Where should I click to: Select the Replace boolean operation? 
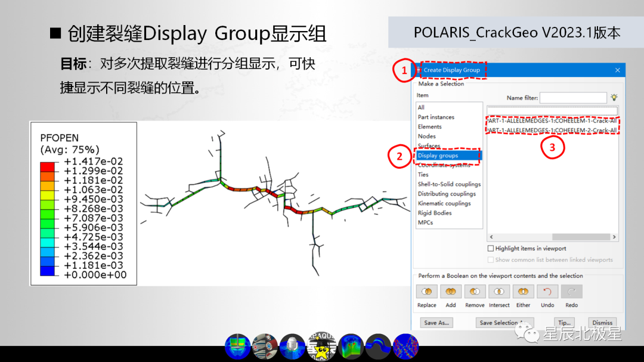(x=427, y=291)
